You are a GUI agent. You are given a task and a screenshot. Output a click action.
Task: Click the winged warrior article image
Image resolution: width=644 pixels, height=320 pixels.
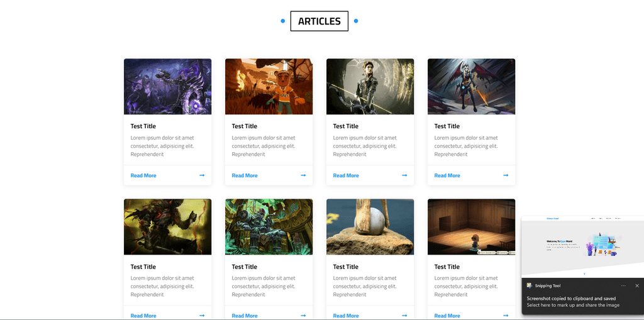(x=472, y=86)
